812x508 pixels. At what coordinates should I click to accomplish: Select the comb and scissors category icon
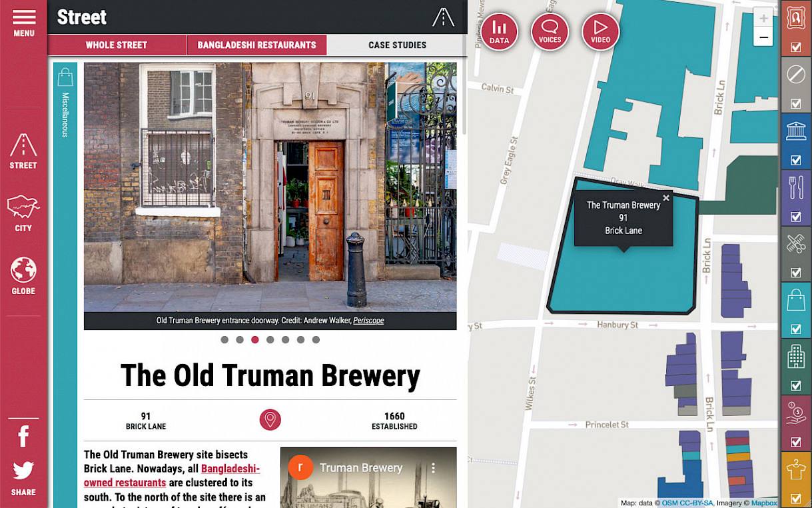click(795, 244)
